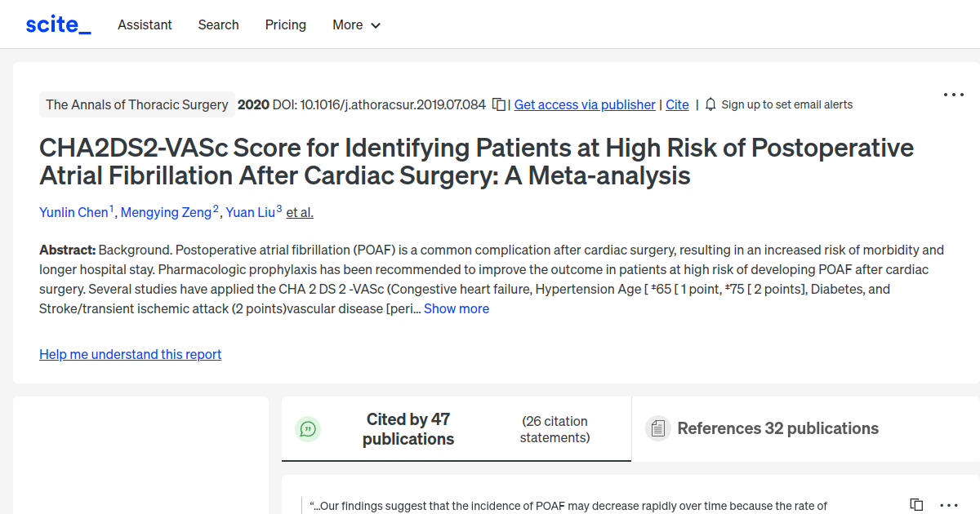This screenshot has width=980, height=514.
Task: Click the scite logo
Action: 57,24
